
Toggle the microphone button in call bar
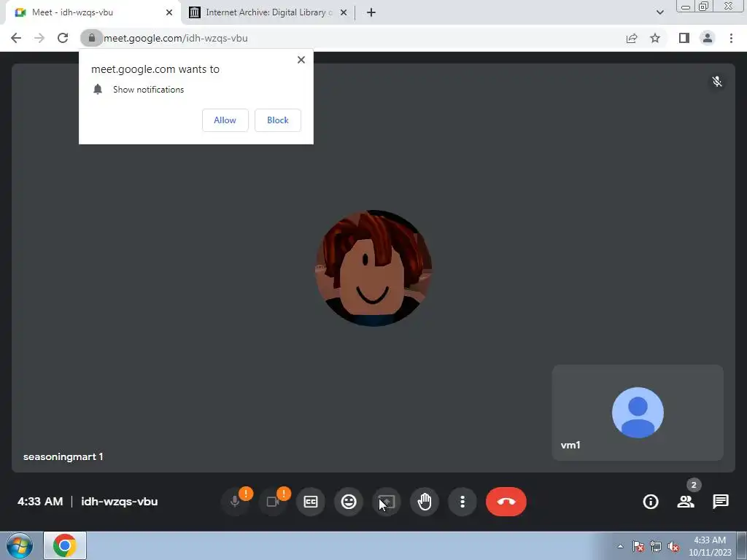(x=235, y=502)
